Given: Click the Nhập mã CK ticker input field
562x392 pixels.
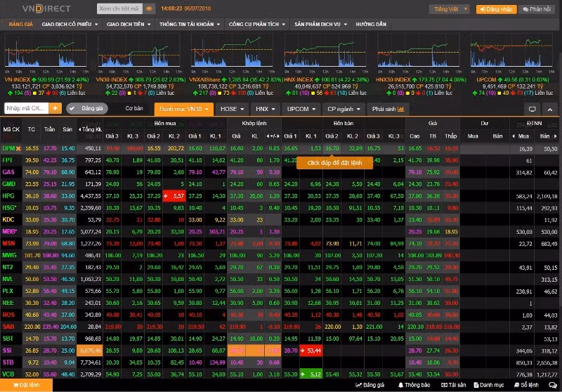Looking at the screenshot, I should point(26,108).
